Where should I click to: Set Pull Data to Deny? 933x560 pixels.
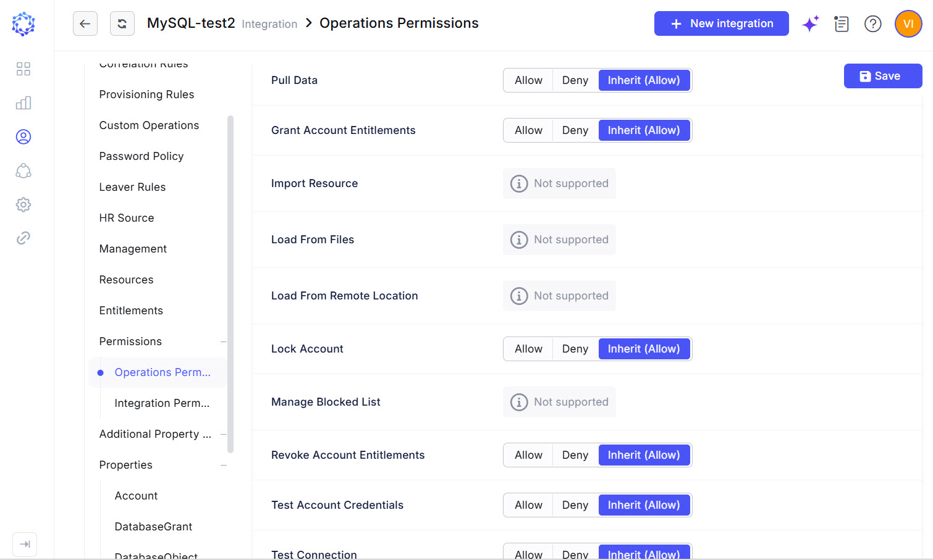coord(575,80)
